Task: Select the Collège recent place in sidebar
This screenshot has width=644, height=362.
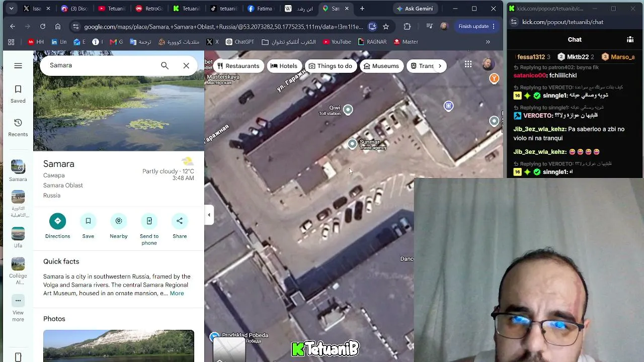Action: point(18,271)
